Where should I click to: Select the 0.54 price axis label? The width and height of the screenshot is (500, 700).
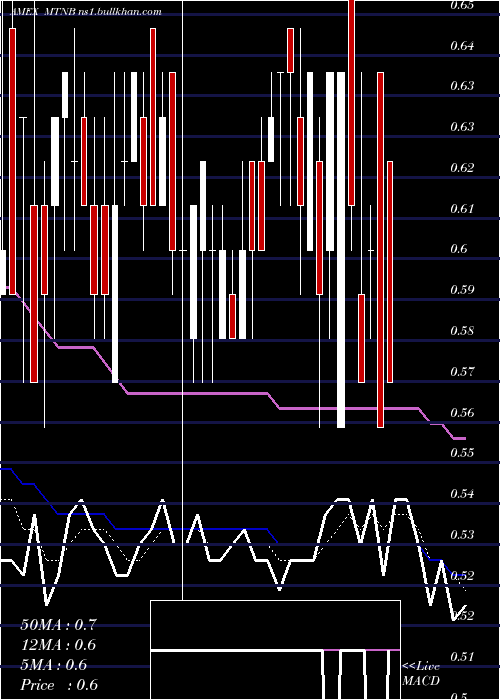click(x=462, y=494)
